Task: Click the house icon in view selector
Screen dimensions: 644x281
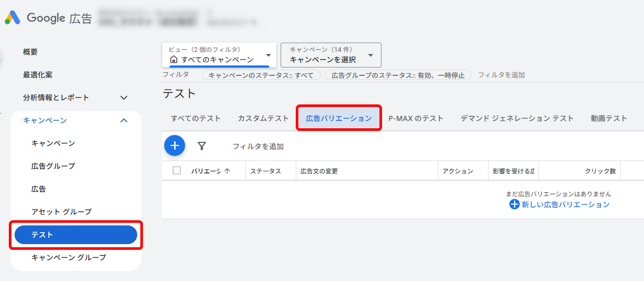Action: point(174,60)
